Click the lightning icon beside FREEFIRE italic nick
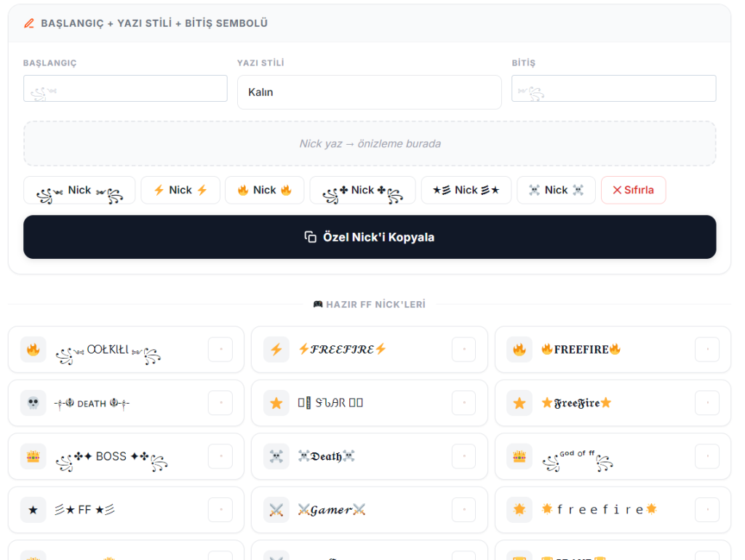The height and width of the screenshot is (560, 745). pyautogui.click(x=276, y=350)
